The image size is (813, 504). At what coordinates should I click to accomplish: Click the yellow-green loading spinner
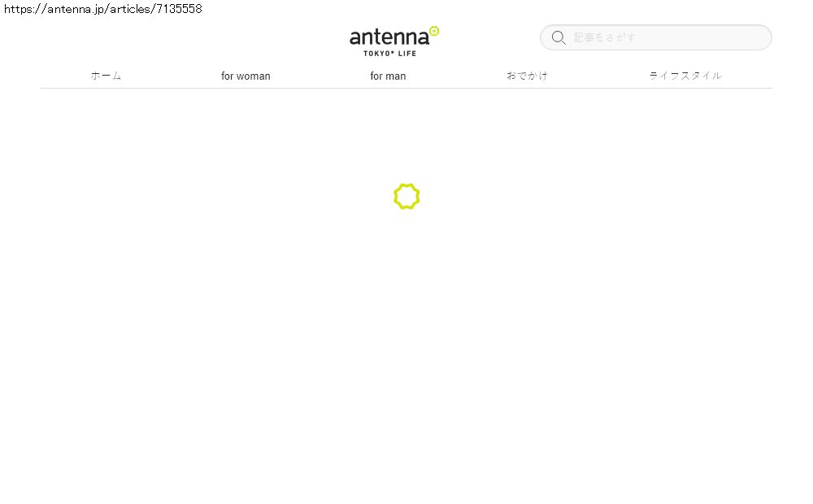tap(406, 197)
